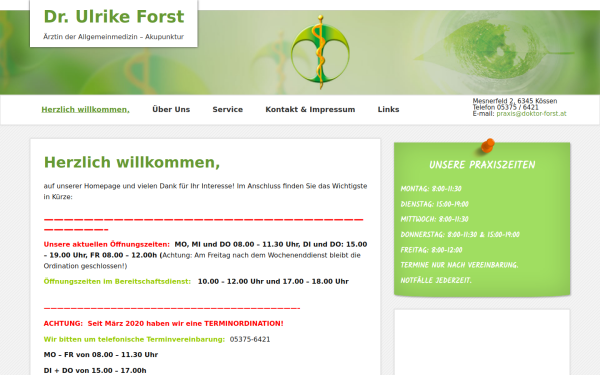Click the MO - FR von 08.00 - 11.30 Uhr line

coord(101,355)
